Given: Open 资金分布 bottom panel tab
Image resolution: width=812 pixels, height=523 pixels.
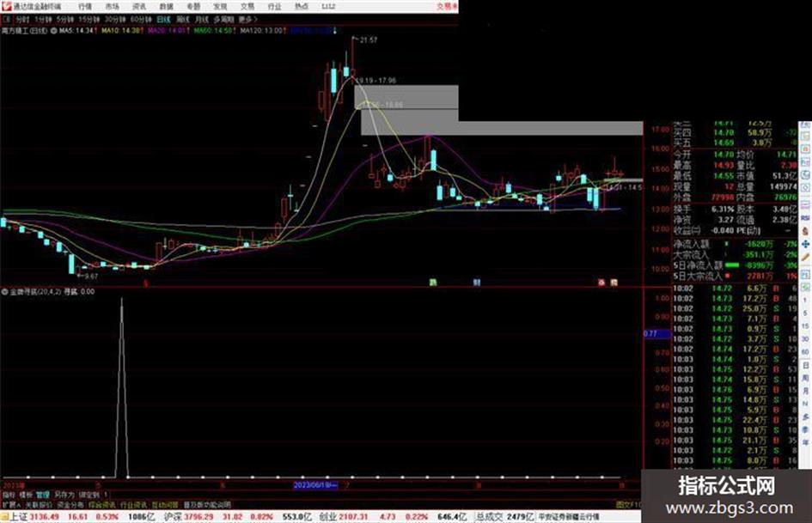Looking at the screenshot, I should pyautogui.click(x=70, y=505).
